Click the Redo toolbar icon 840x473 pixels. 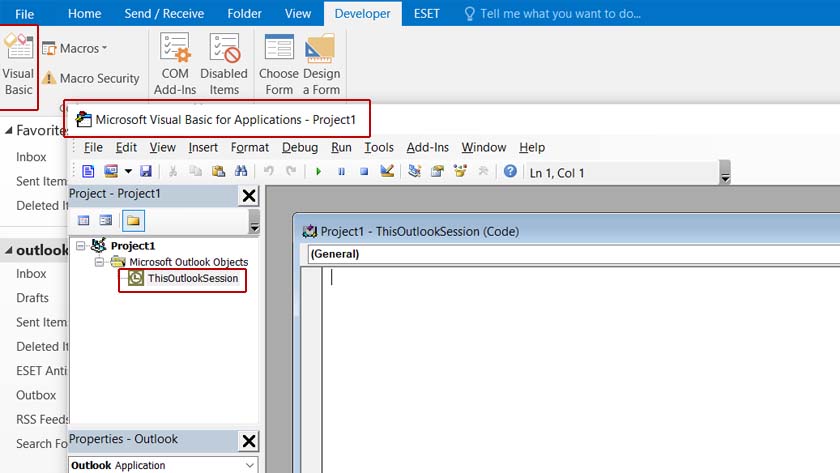click(291, 171)
